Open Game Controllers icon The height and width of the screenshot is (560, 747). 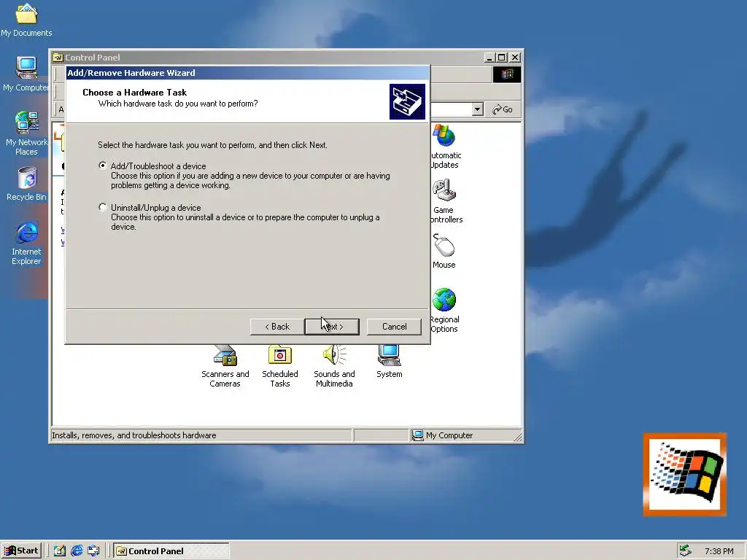pos(446,201)
